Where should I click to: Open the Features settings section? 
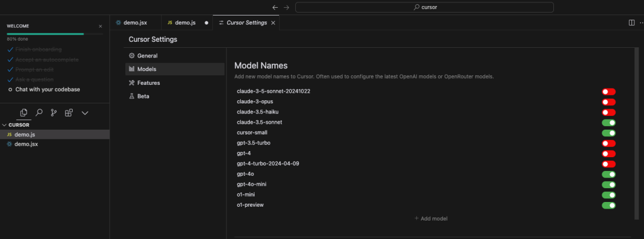click(x=175, y=82)
